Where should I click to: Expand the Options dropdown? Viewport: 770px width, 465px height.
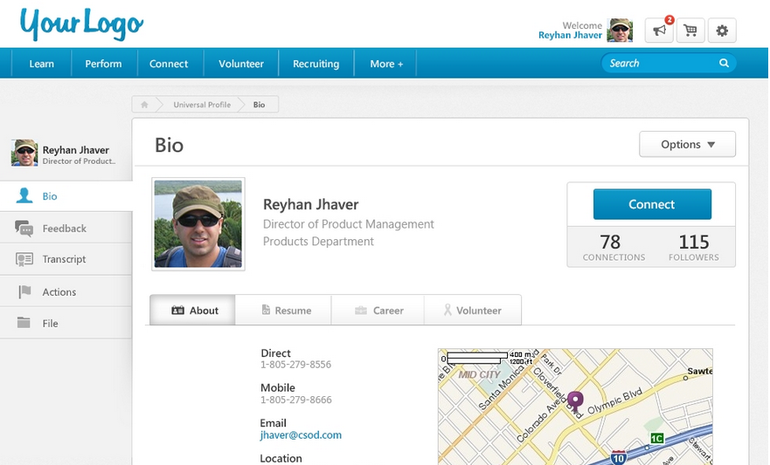[x=687, y=144]
